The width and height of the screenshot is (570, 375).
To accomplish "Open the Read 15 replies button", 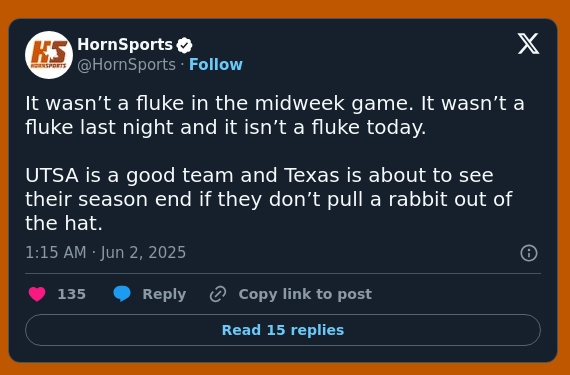I will click(283, 330).
